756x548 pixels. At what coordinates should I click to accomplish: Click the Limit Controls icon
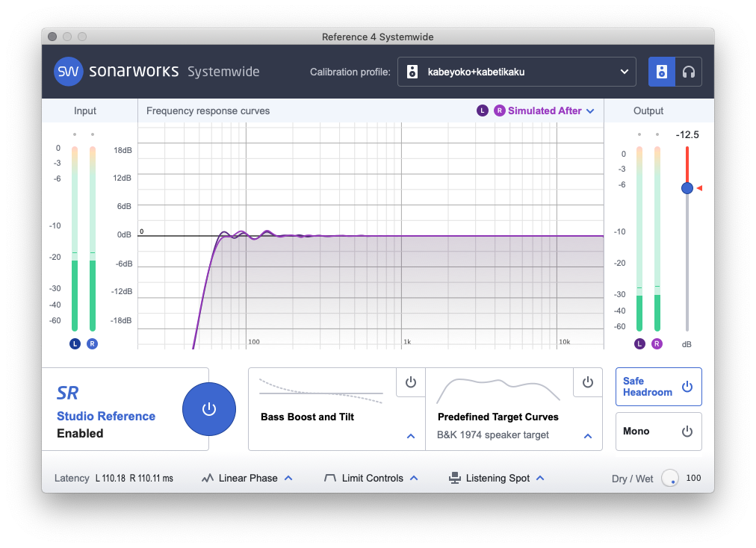click(x=330, y=478)
